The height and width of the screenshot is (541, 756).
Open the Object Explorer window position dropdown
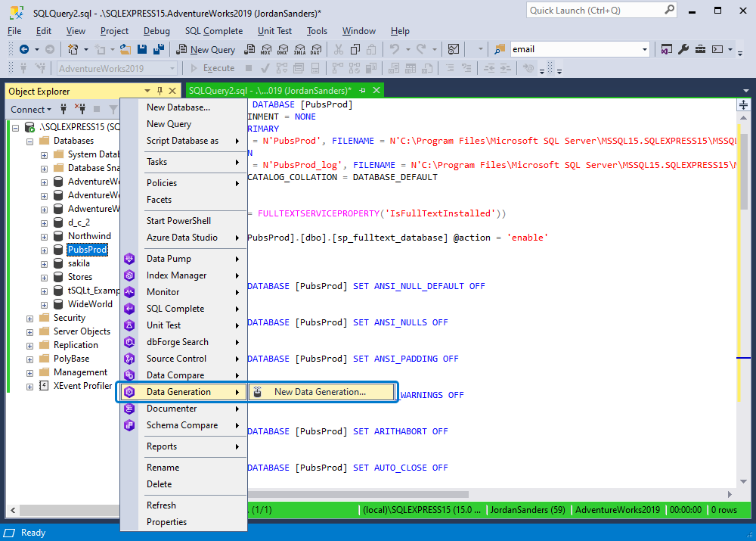click(147, 92)
